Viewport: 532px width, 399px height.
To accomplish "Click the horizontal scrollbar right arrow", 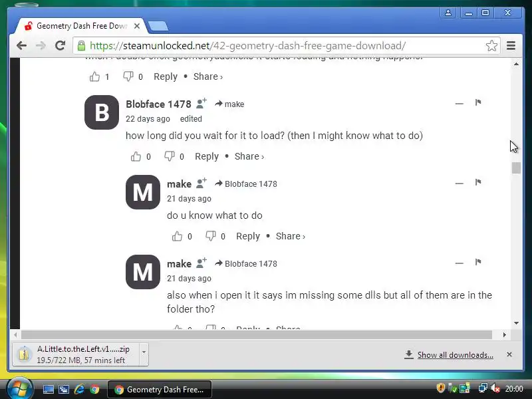I will 505,335.
